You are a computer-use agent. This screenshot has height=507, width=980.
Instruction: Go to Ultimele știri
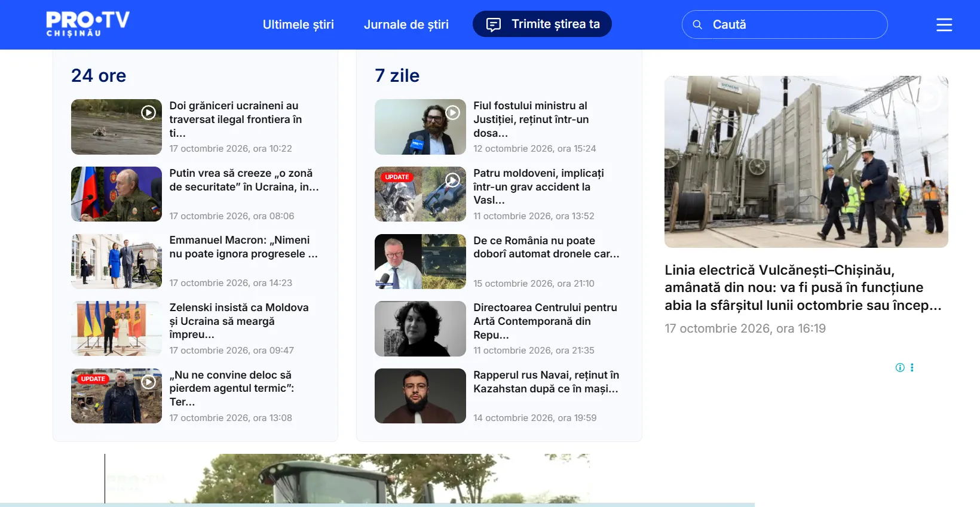[x=298, y=24]
